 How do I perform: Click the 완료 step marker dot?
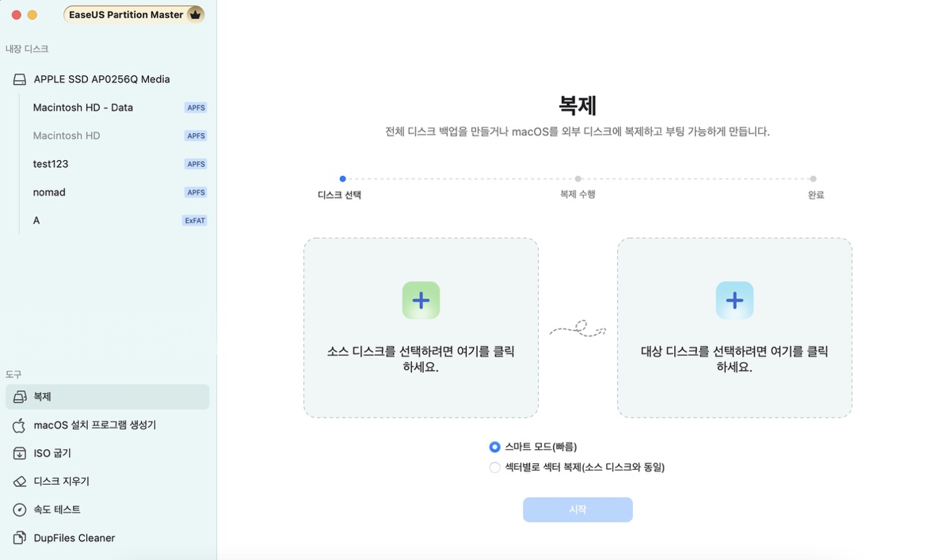813,179
